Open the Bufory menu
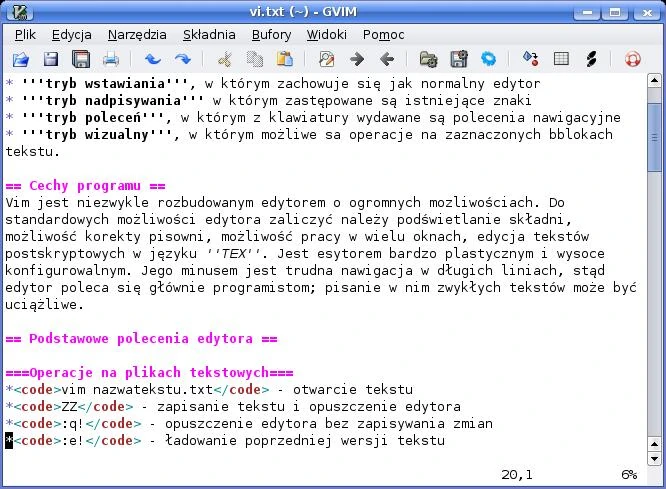This screenshot has width=666, height=489. pyautogui.click(x=271, y=35)
